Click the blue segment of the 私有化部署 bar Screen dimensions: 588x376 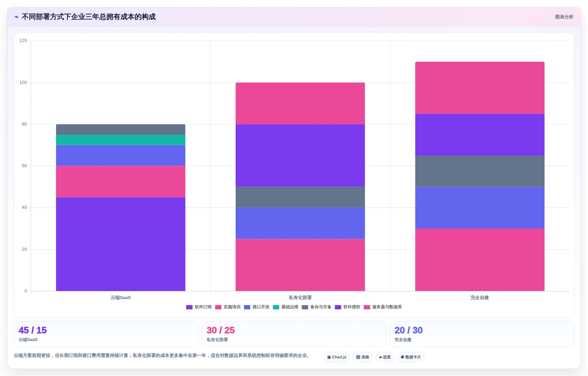click(x=300, y=223)
